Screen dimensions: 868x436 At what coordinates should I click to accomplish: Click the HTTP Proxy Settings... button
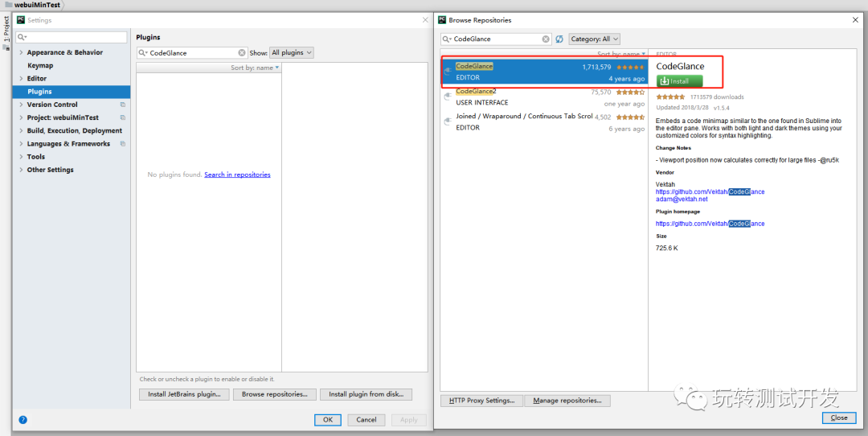[x=481, y=401]
